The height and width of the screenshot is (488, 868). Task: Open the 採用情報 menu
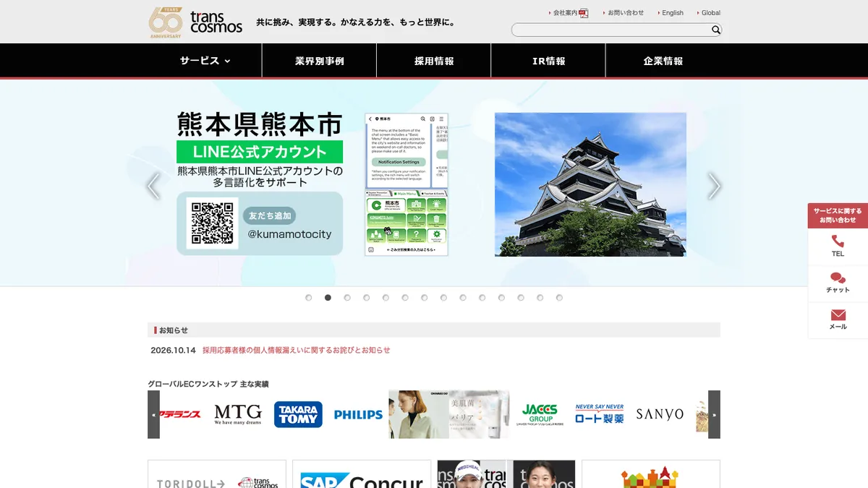coord(434,61)
